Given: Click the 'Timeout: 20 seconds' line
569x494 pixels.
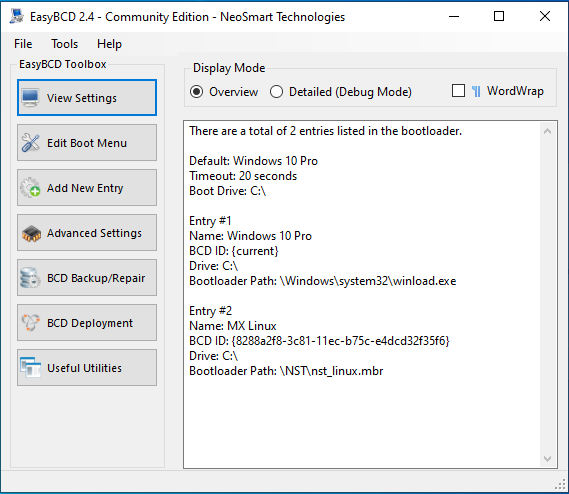Looking at the screenshot, I should 243,176.
